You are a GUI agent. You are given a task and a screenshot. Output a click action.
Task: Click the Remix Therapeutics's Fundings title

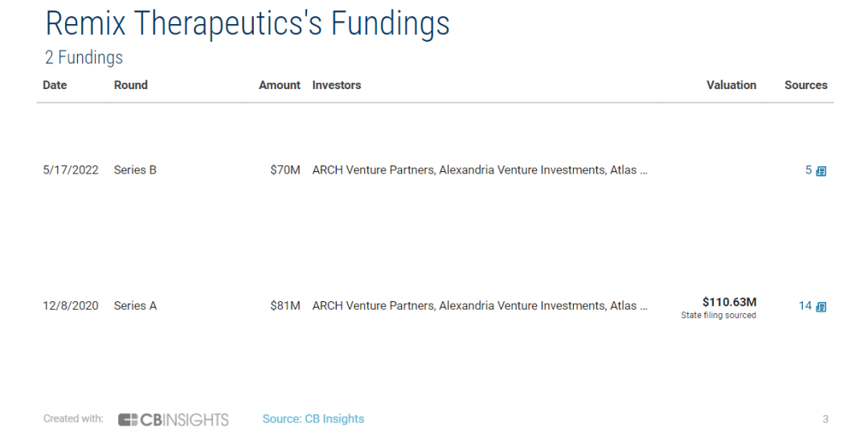(x=248, y=24)
